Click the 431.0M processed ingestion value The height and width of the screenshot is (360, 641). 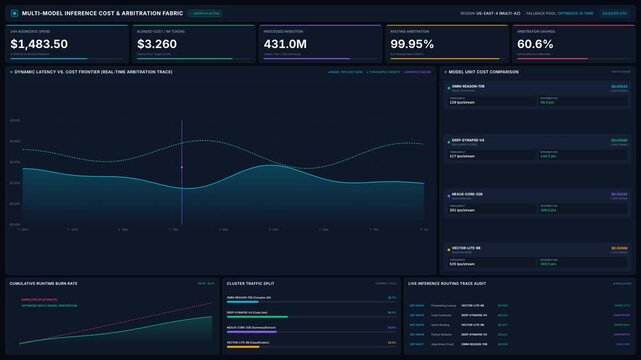coord(285,44)
